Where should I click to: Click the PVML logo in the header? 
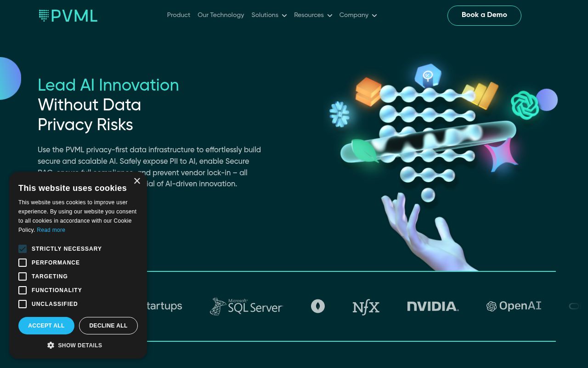pos(68,15)
